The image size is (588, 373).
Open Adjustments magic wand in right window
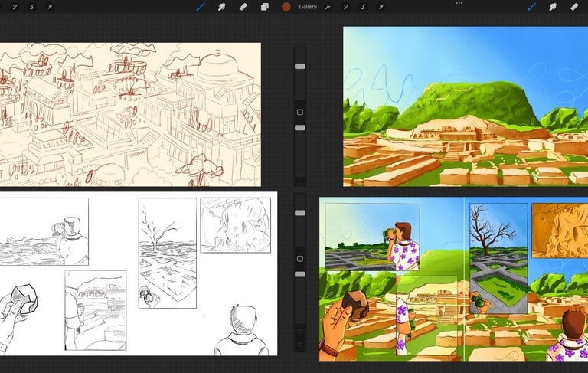[345, 7]
